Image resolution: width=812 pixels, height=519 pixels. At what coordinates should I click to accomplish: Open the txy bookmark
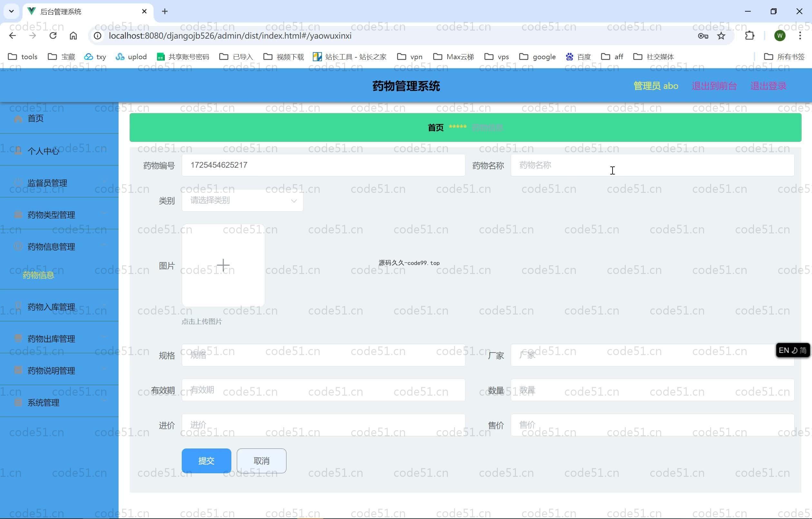tap(95, 57)
